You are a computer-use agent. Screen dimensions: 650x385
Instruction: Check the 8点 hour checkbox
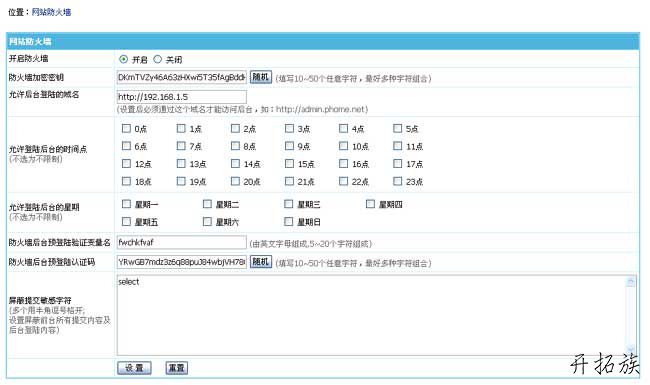click(x=235, y=146)
